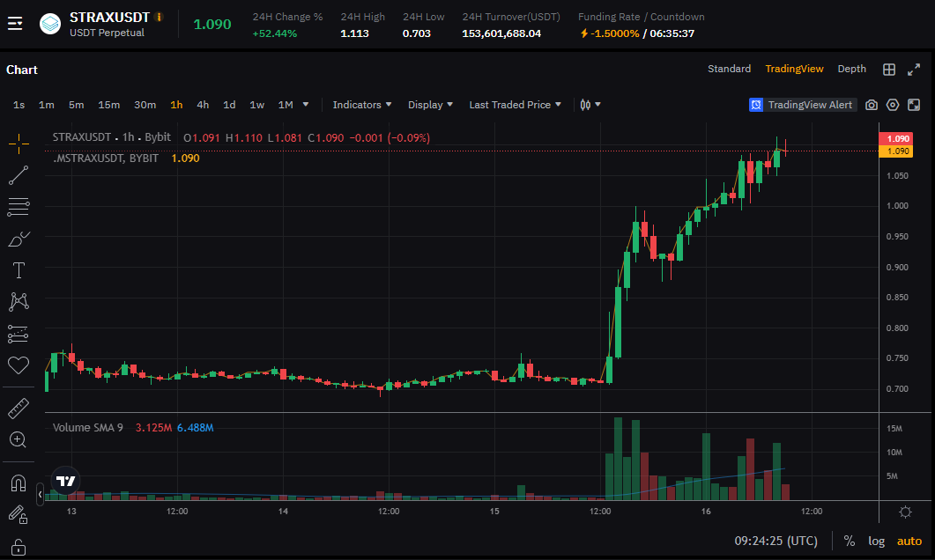Toggle log scale mode
The height and width of the screenshot is (560, 935).
click(x=876, y=541)
